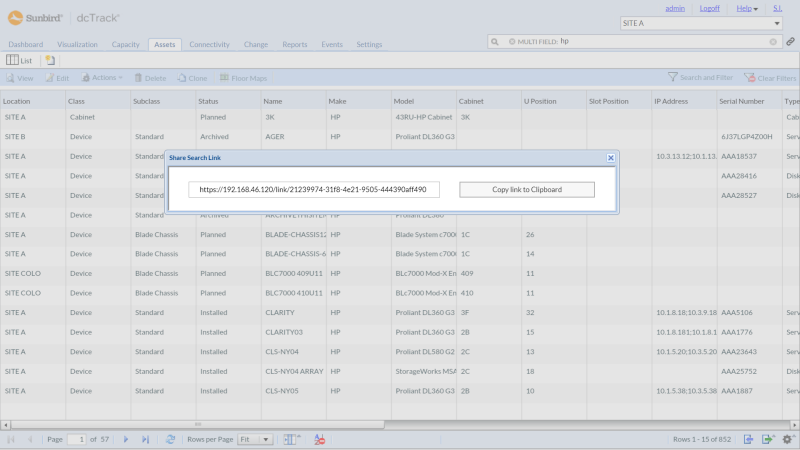Image resolution: width=800 pixels, height=450 pixels.
Task: Go to the Change tab
Action: point(256,44)
